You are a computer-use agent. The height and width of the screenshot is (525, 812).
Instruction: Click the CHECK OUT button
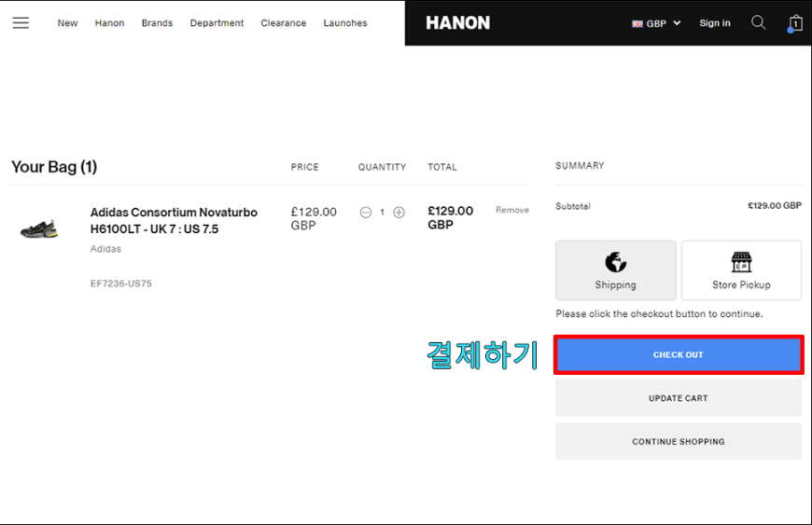click(x=679, y=355)
